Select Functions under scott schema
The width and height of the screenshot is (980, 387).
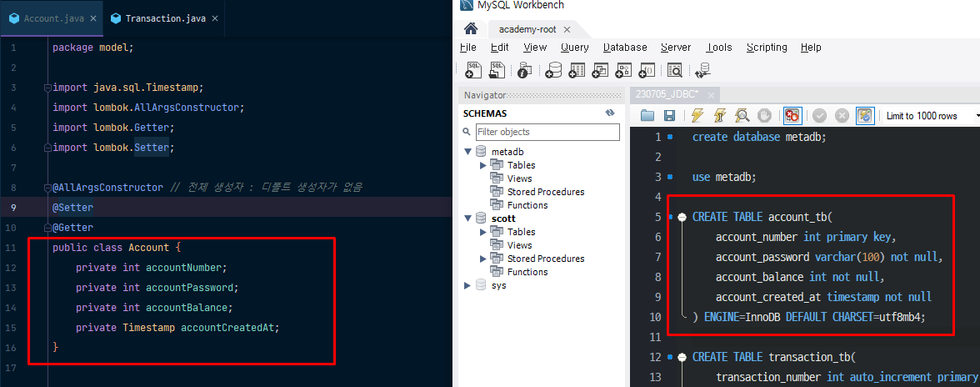click(527, 272)
